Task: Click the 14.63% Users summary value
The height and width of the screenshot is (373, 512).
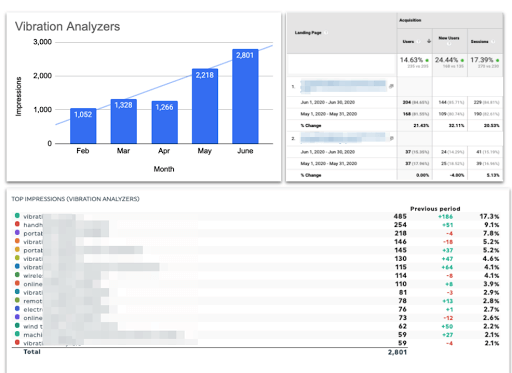Action: (x=411, y=60)
